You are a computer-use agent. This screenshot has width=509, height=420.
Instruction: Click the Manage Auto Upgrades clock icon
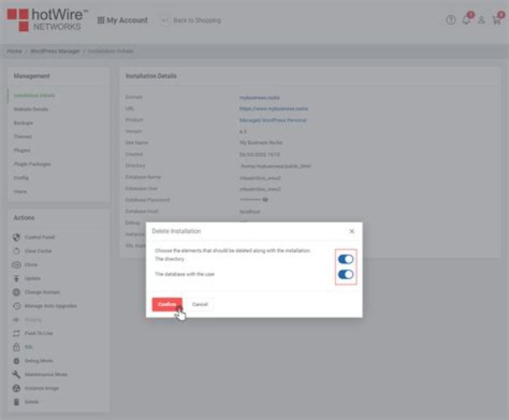[x=16, y=306]
